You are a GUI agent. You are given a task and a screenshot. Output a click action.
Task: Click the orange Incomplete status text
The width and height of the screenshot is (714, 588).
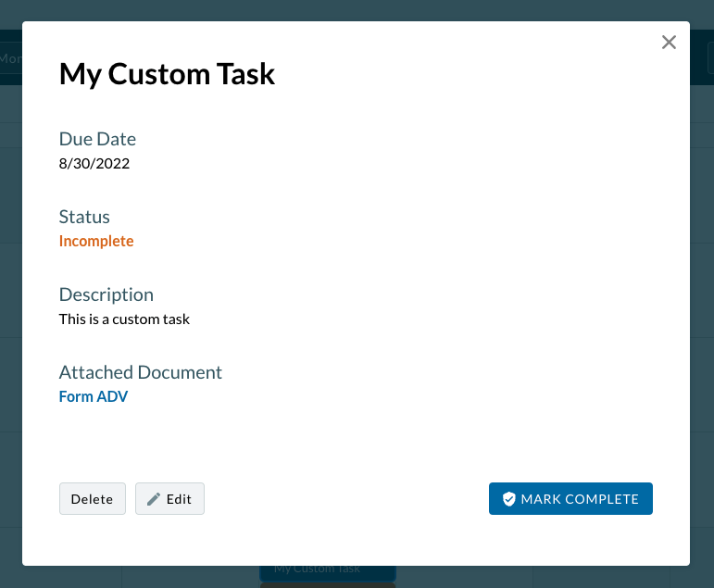click(x=96, y=241)
